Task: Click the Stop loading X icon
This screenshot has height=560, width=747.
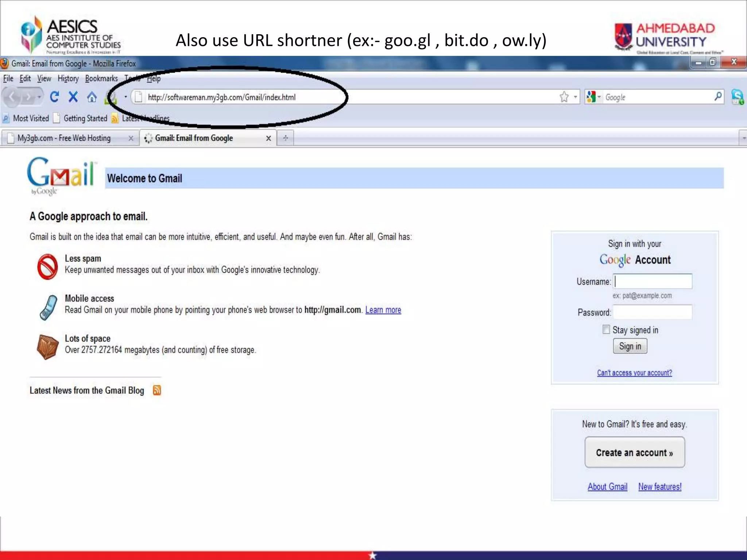Action: [x=73, y=97]
